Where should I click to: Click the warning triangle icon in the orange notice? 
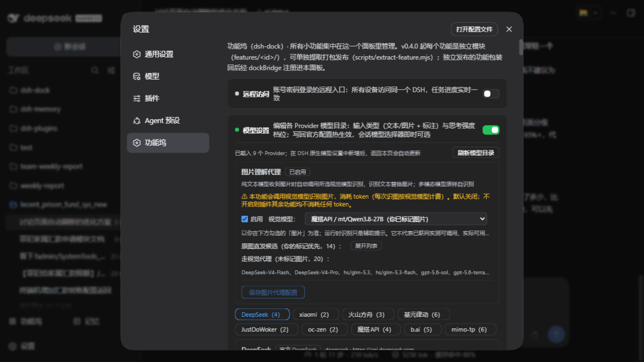tap(245, 197)
